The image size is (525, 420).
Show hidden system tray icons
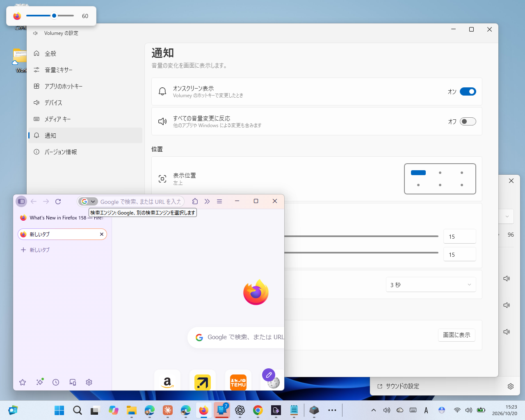(x=374, y=410)
